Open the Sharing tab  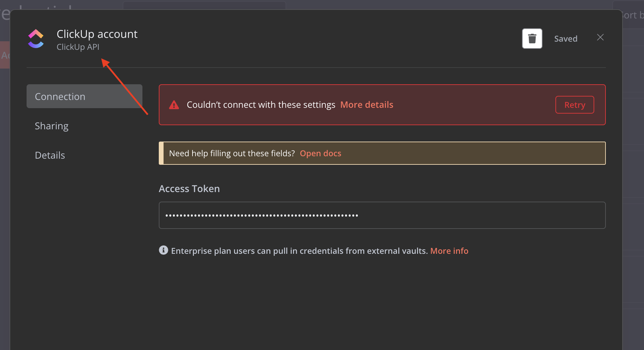click(52, 126)
